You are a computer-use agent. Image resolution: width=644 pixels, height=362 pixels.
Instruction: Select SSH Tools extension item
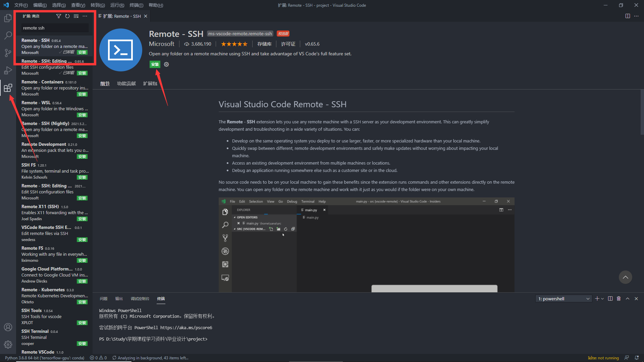coord(54,316)
